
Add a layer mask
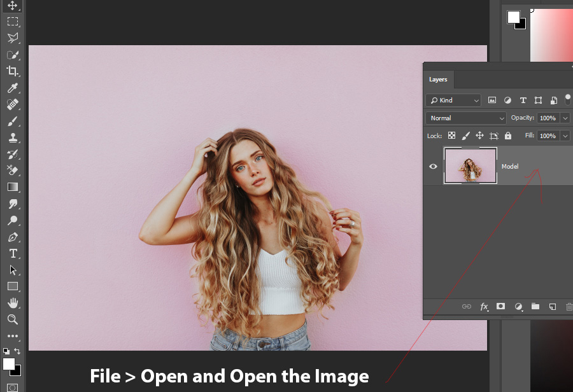(x=500, y=306)
